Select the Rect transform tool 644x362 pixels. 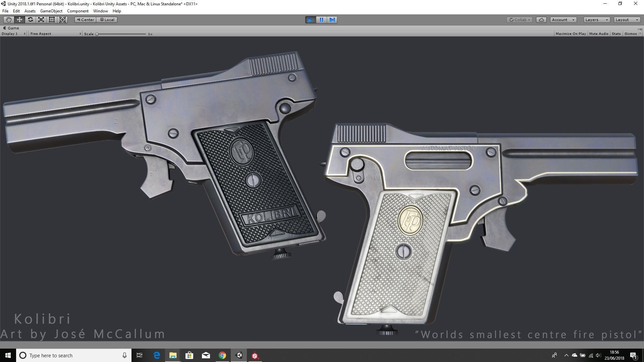tap(52, 20)
